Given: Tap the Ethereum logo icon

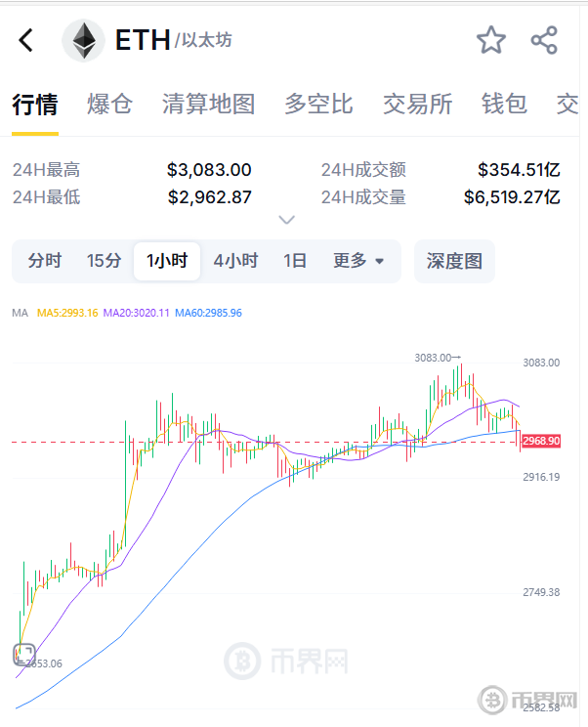Looking at the screenshot, I should click(84, 40).
